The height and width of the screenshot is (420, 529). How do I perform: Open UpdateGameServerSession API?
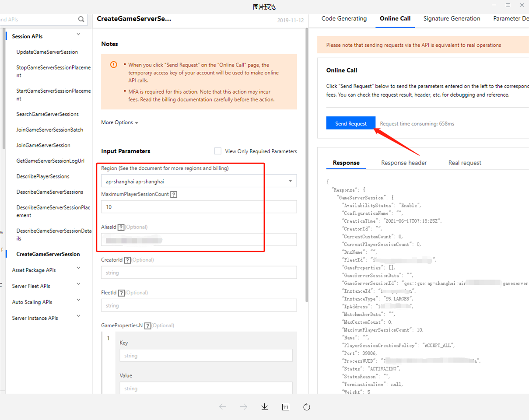pos(47,52)
